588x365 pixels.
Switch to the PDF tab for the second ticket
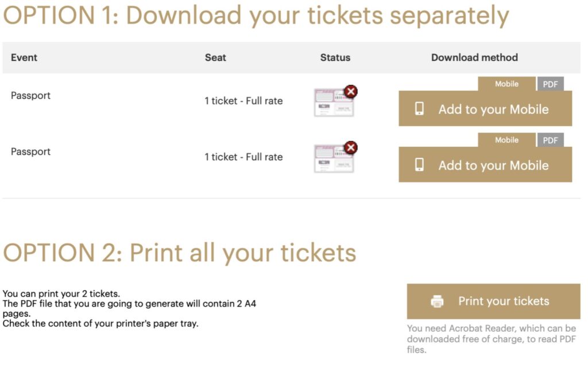pos(550,140)
